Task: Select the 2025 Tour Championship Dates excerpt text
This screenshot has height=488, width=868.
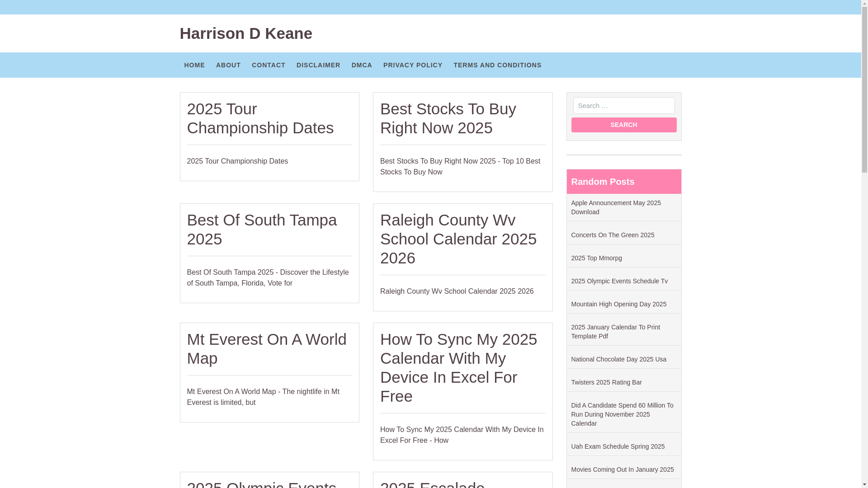Action: point(237,161)
